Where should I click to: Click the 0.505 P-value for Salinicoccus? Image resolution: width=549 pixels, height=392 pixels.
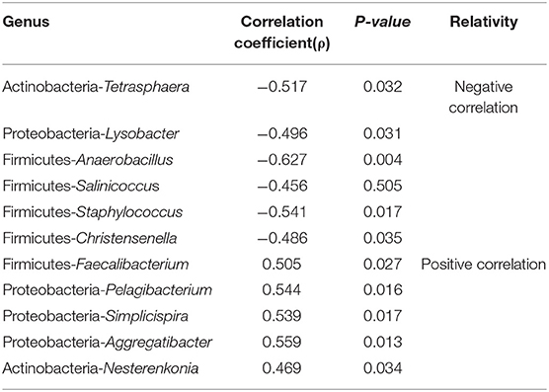(382, 186)
